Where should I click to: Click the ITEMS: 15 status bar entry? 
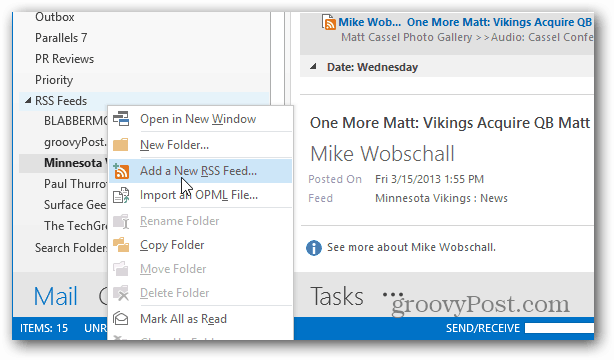[44, 328]
